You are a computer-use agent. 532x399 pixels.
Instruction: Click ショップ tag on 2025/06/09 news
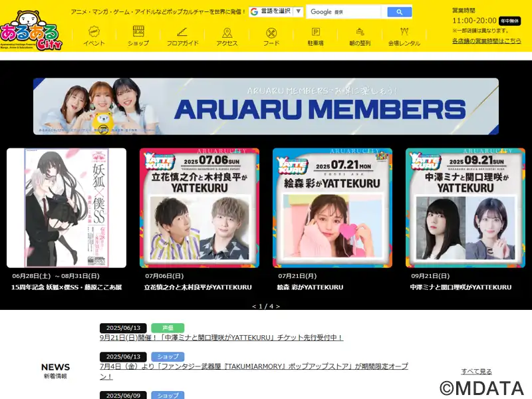pyautogui.click(x=168, y=395)
